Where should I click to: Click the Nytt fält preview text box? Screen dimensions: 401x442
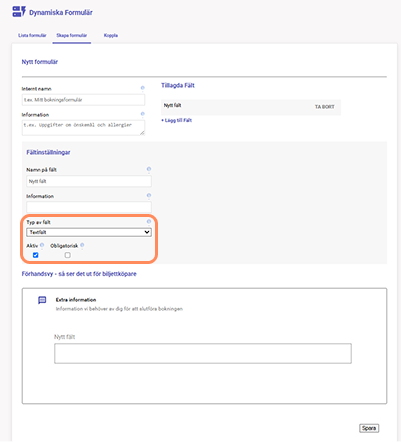coord(203,353)
